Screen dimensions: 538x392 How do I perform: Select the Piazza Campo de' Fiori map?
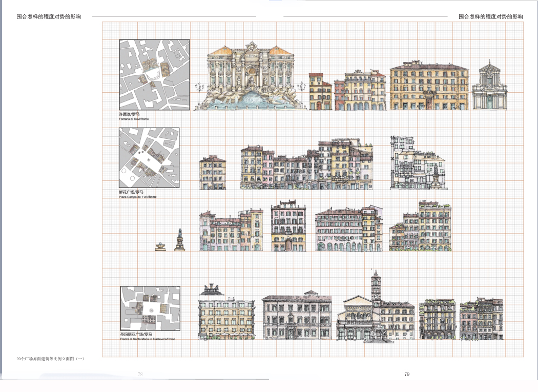[149, 158]
